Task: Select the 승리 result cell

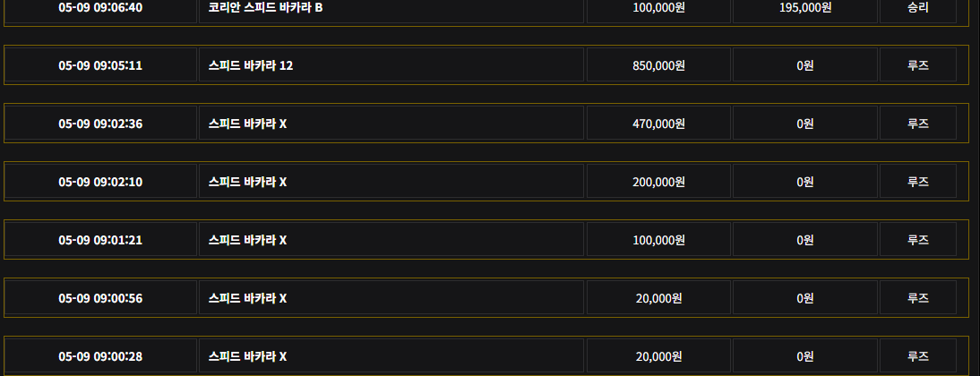Action: 917,8
